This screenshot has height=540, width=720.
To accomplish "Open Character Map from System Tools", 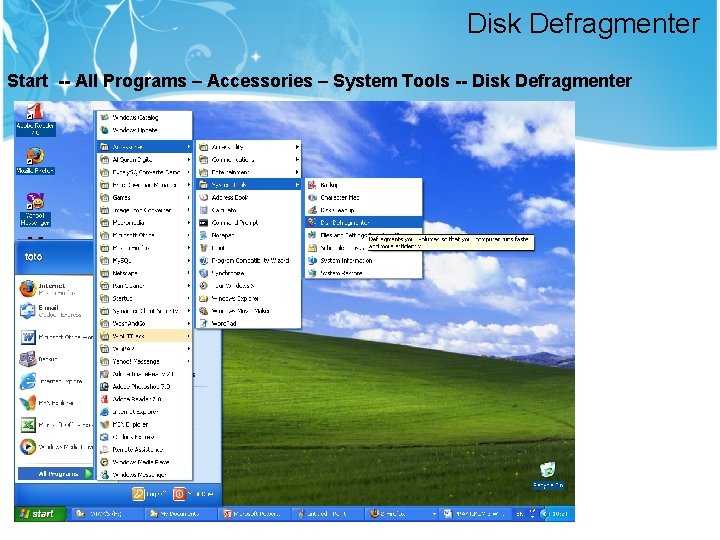I will click(363, 197).
